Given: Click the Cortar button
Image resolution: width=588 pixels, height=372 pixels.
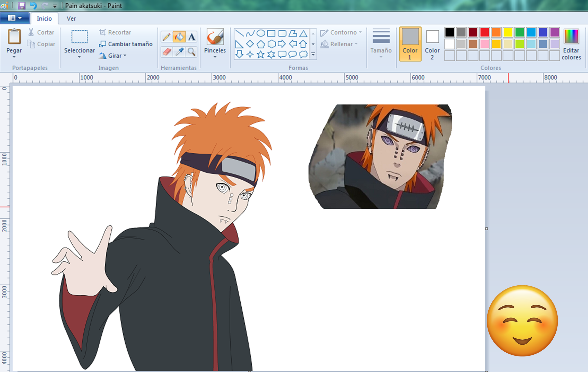Looking at the screenshot, I should coord(41,32).
